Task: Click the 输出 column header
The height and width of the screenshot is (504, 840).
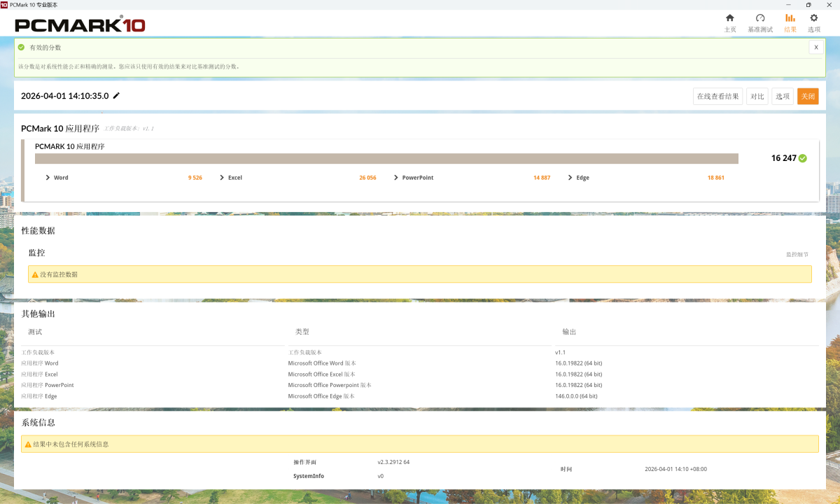Action: coord(570,332)
